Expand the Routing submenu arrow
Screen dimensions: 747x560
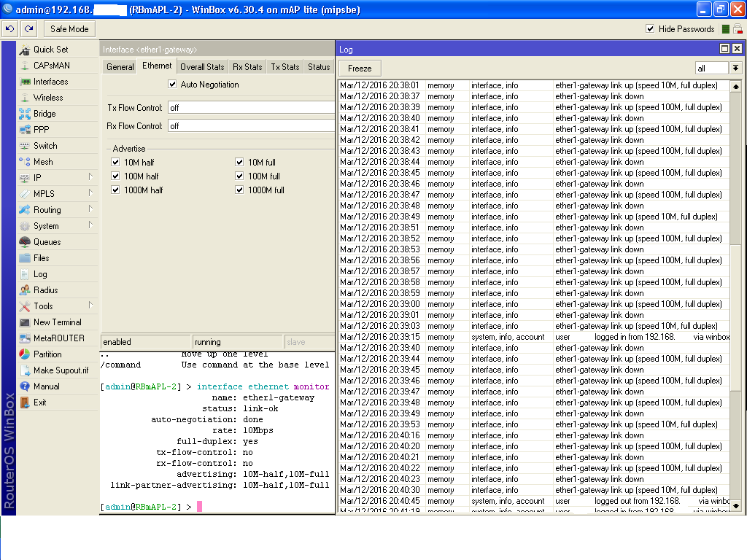[90, 209]
